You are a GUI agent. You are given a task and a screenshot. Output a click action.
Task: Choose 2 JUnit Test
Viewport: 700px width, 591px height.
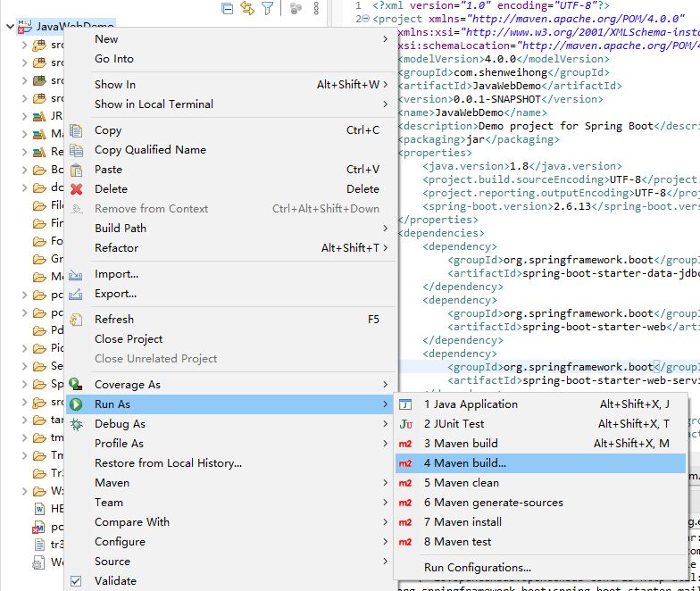[540, 424]
